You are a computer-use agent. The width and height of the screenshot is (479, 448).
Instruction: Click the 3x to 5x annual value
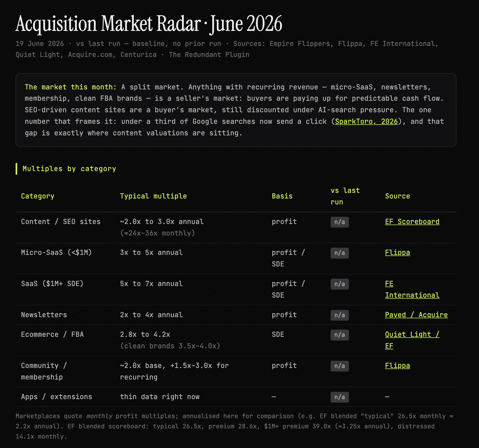coord(151,252)
